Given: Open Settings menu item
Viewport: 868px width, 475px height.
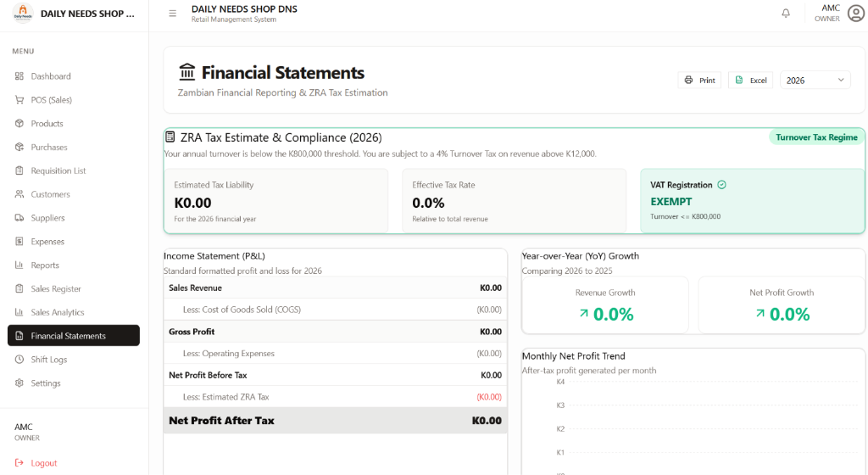Looking at the screenshot, I should (x=74, y=383).
